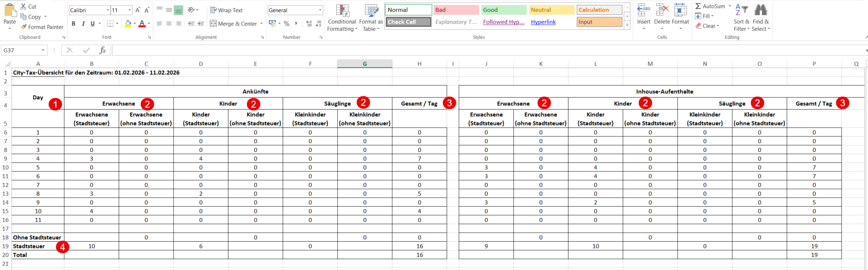Click the Percent Style icon
Viewport: 868px width, 270px height.
[x=287, y=24]
